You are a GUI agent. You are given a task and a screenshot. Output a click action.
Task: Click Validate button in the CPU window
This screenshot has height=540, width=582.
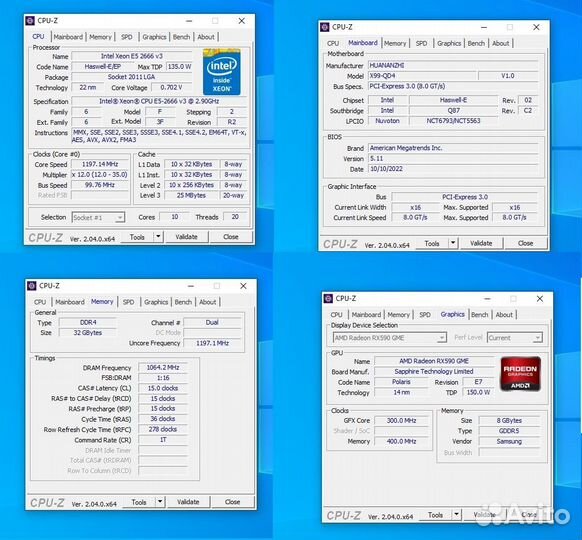click(x=186, y=237)
